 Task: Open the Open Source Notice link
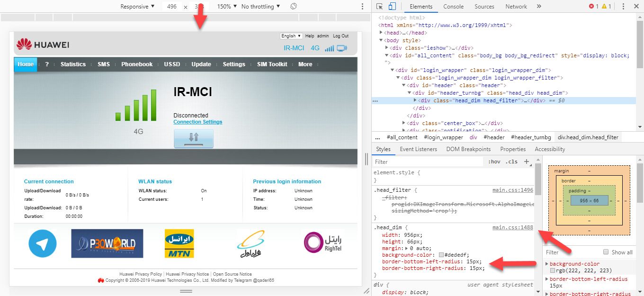click(233, 274)
